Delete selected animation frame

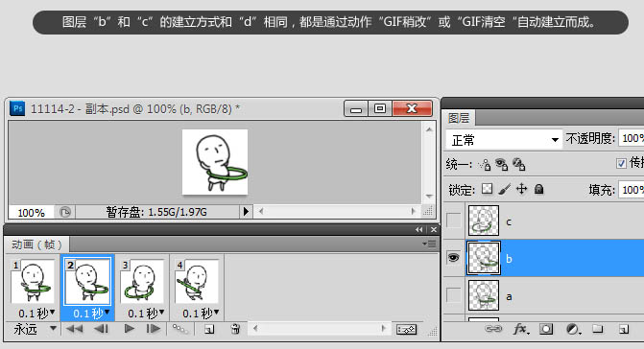click(x=235, y=329)
